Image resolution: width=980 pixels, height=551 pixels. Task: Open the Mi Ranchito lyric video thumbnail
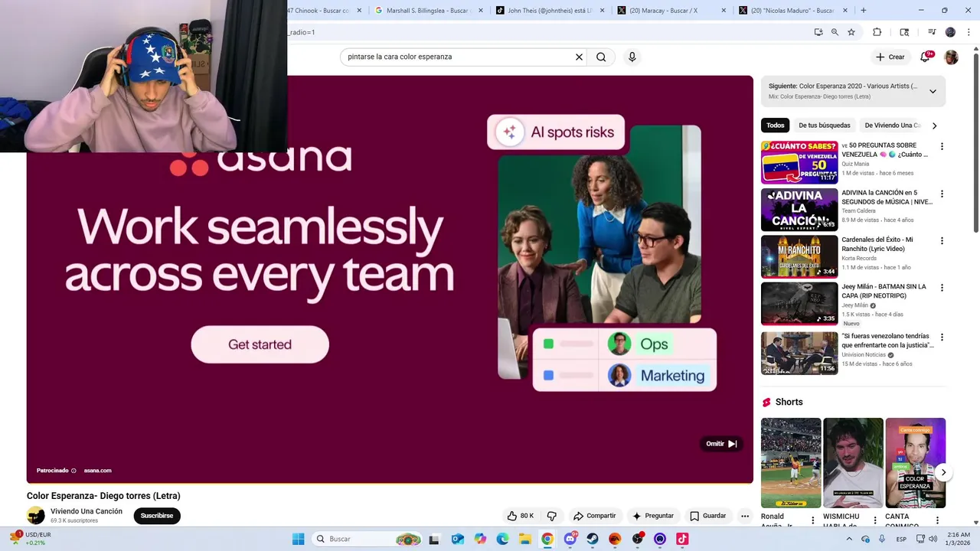pos(799,256)
